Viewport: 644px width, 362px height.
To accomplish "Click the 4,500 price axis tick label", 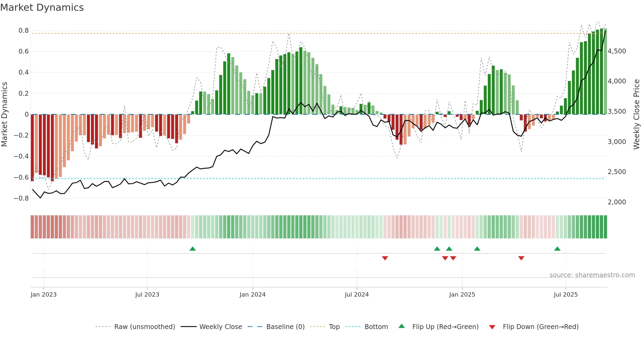I will coord(617,51).
